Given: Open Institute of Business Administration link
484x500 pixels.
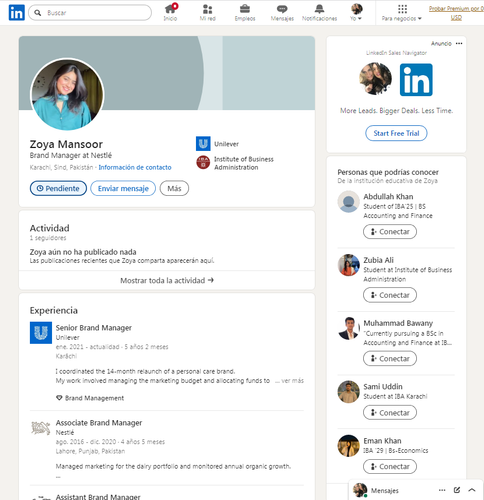Looking at the screenshot, I should click(244, 163).
